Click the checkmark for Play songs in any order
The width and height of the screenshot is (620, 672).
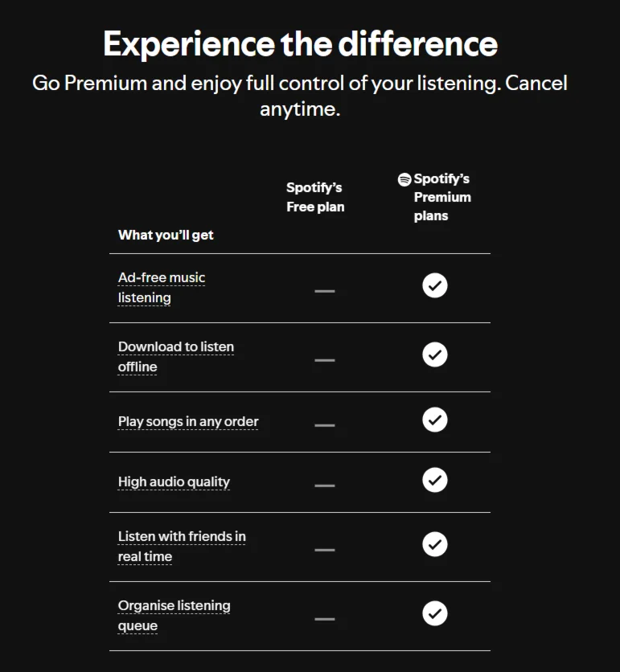[435, 420]
